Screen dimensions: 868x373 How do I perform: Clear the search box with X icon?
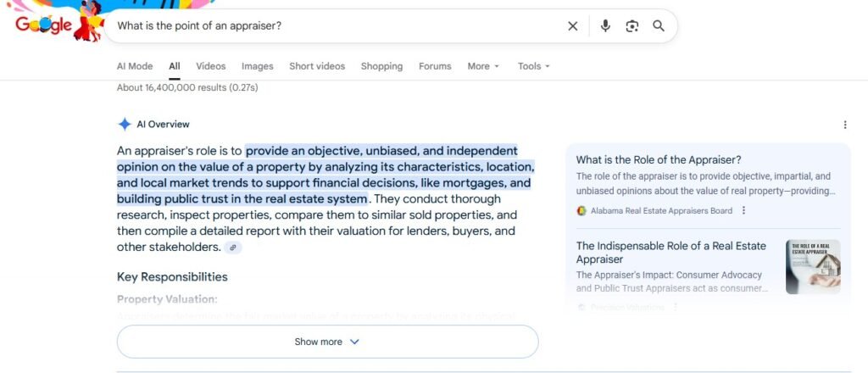[573, 26]
